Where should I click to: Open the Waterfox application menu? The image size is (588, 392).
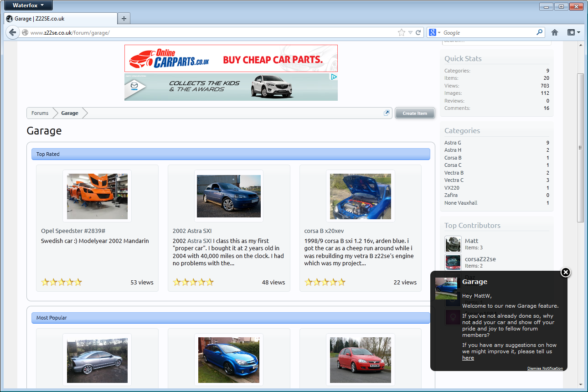tap(28, 5)
